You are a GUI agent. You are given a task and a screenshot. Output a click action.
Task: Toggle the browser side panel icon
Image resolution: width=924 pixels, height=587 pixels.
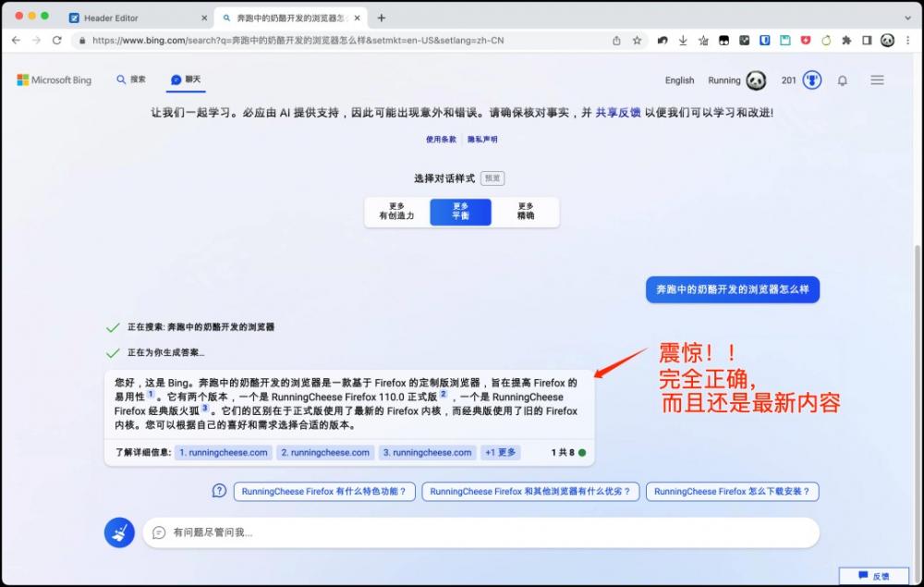pos(867,40)
